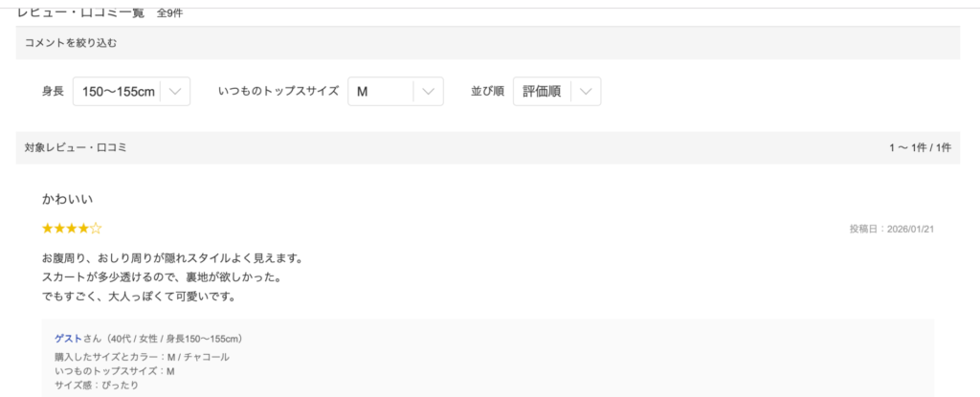Screen dimensions: 980x397
Task: Open the ゲスト reviewer profile link
Action: (69, 339)
